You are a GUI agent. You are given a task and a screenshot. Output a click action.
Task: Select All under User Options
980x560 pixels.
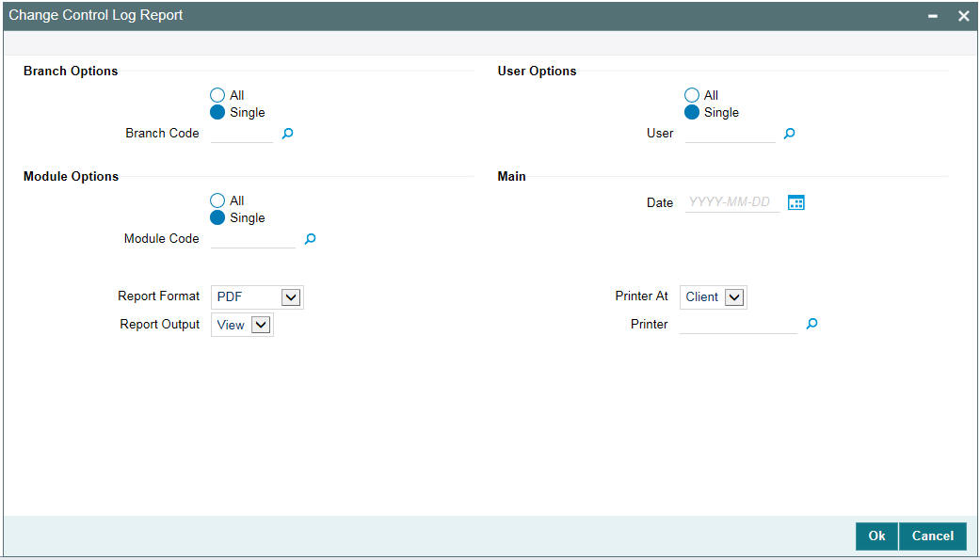pyautogui.click(x=691, y=96)
